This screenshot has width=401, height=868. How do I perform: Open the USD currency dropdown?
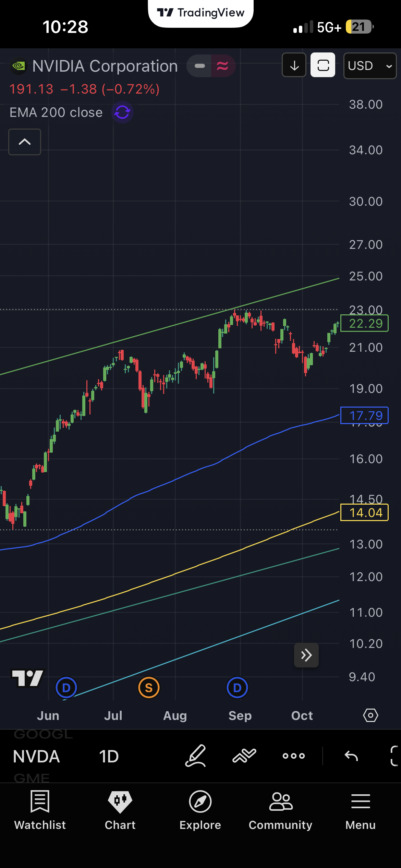[370, 66]
